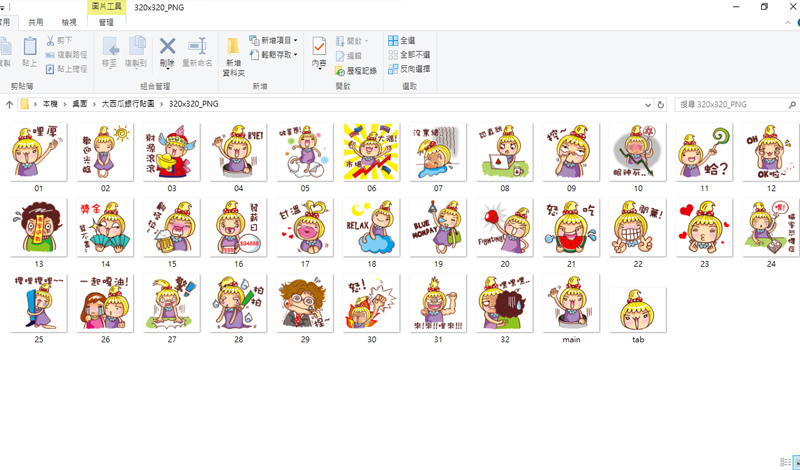Expand chevron after 桌面 in address path
Viewport: 800px width, 470px height.
pyautogui.click(x=94, y=104)
